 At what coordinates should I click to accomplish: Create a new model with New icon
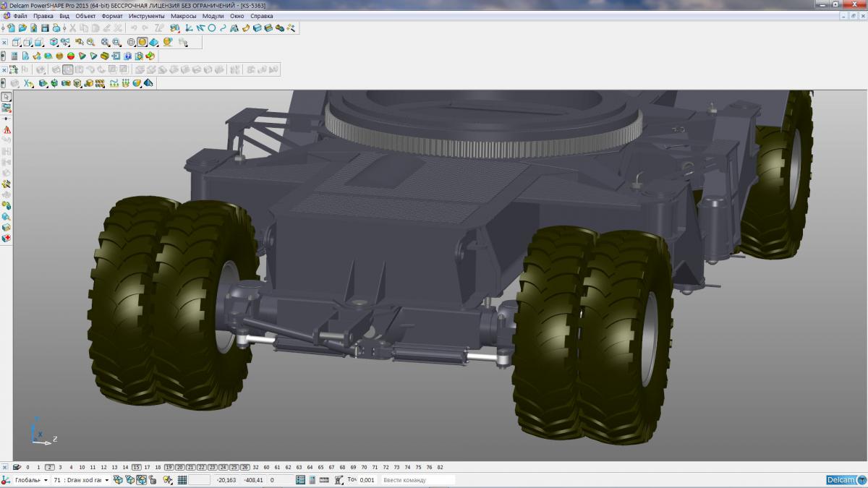click(x=12, y=28)
